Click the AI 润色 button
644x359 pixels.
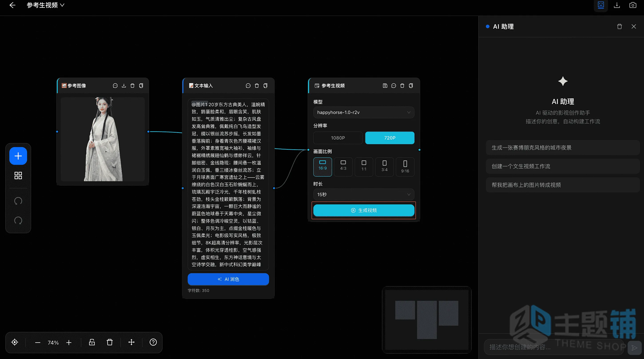click(228, 279)
